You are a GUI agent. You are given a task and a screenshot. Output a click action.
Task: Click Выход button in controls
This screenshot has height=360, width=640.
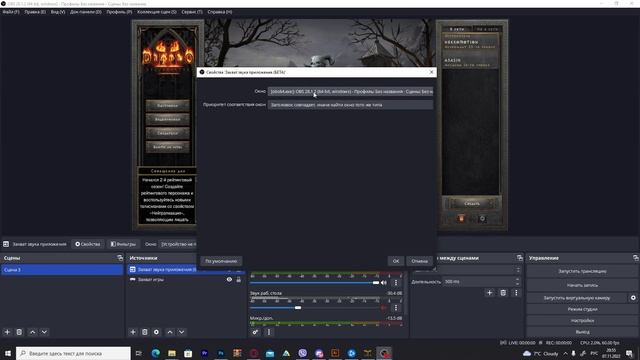582,332
